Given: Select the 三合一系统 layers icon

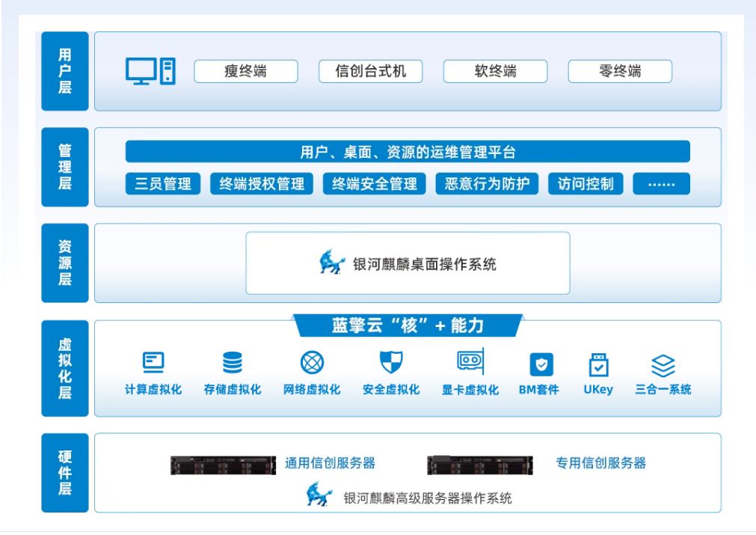Looking at the screenshot, I should 663,366.
